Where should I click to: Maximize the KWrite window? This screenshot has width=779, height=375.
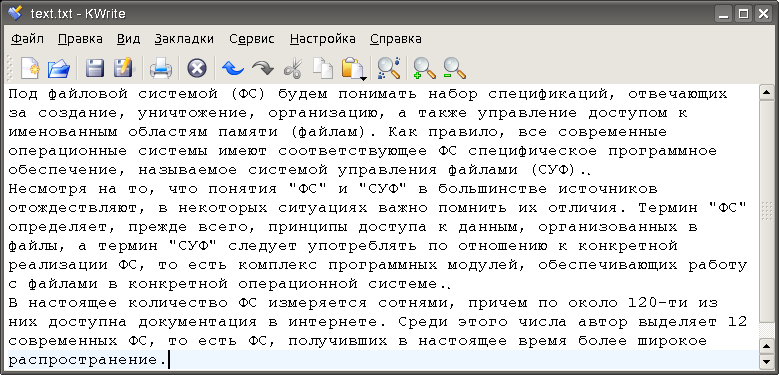(744, 14)
